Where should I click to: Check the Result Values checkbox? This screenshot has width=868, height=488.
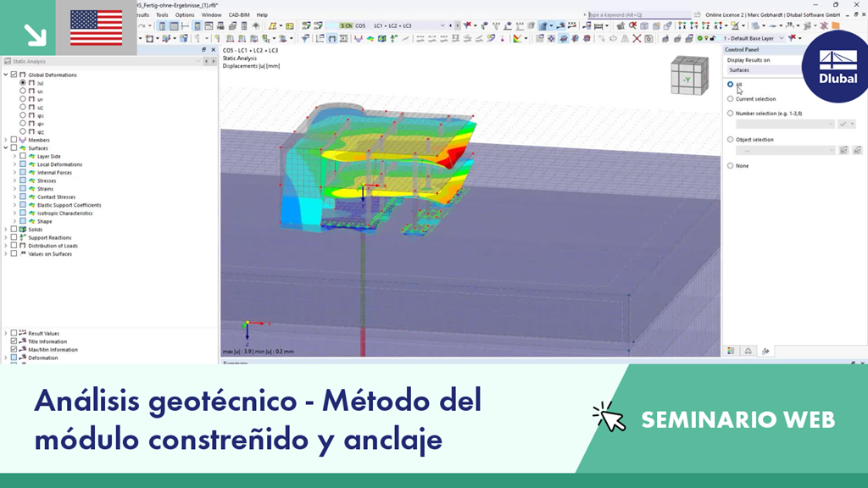click(13, 332)
